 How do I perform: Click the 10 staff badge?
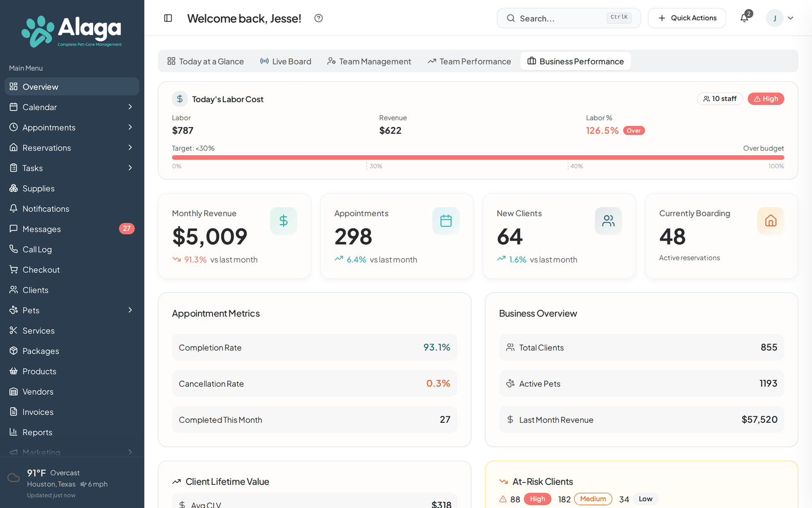(x=720, y=99)
